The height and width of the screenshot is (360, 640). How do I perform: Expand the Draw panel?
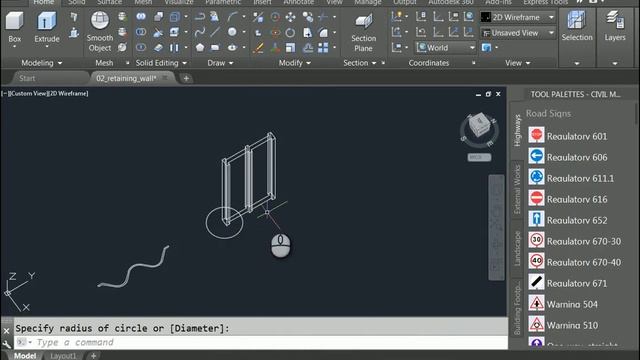coord(220,63)
